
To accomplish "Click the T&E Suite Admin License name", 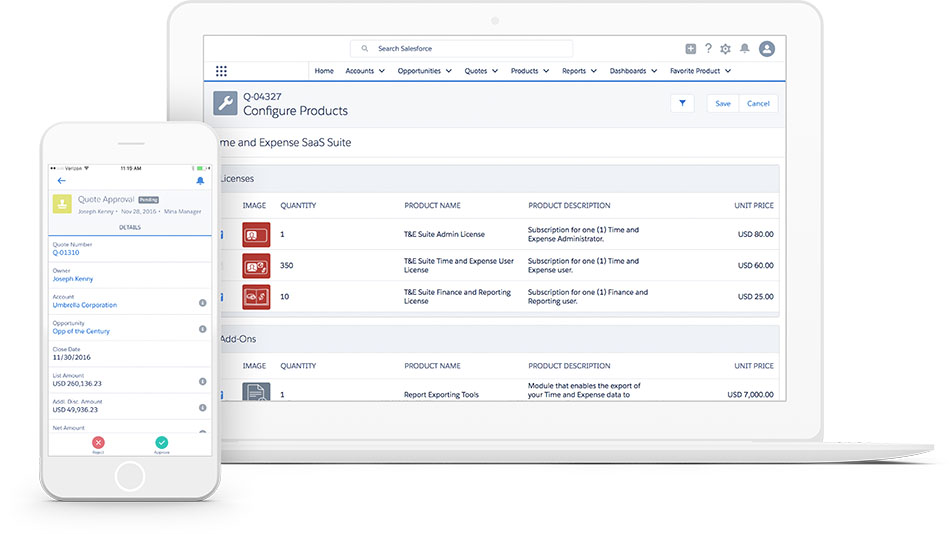I will click(x=444, y=234).
